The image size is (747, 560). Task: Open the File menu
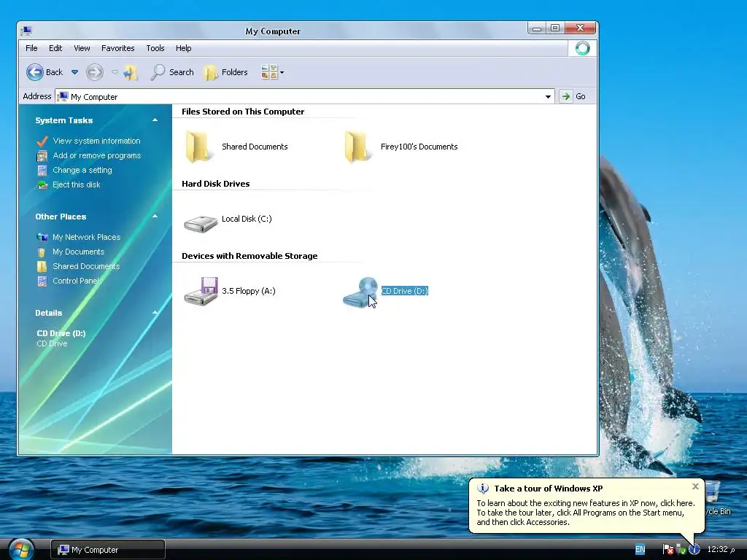click(31, 48)
